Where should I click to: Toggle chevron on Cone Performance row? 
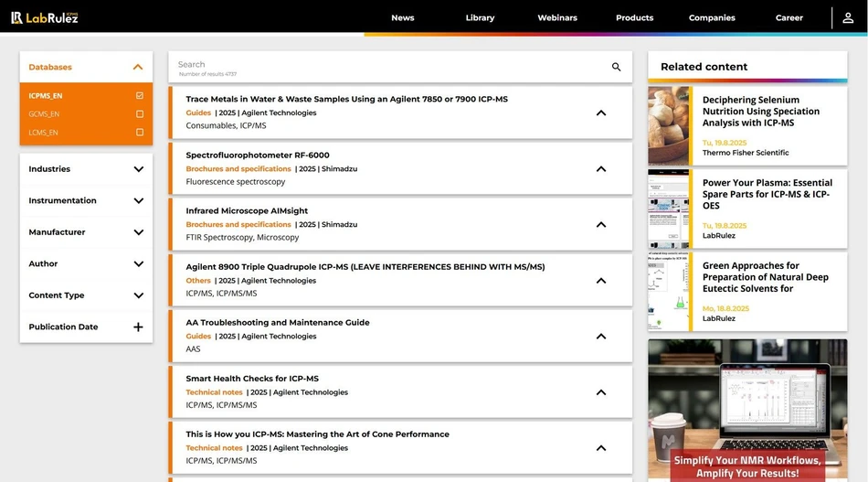click(601, 448)
